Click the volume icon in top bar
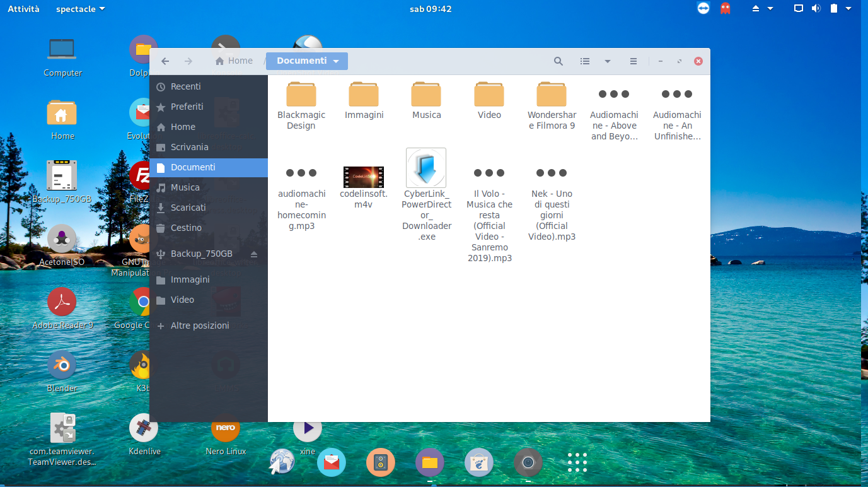The width and height of the screenshot is (868, 487). 816,8
